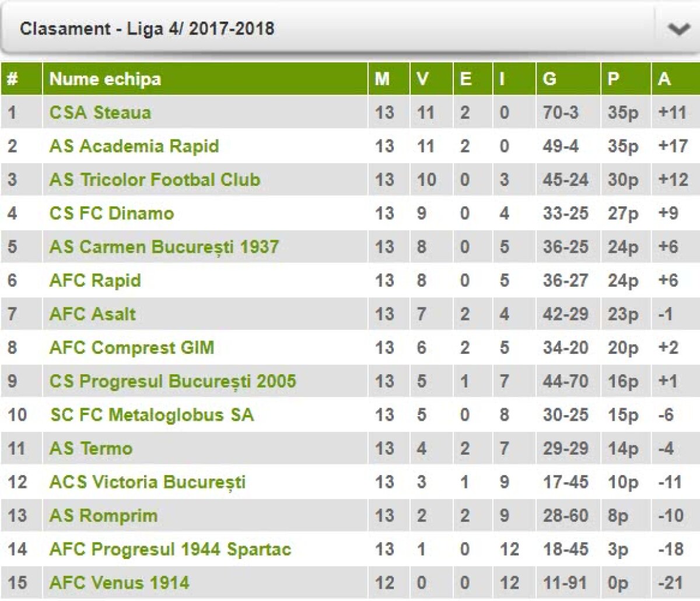This screenshot has height=601, width=700.
Task: Open ACS Victoria București page
Action: [x=148, y=482]
